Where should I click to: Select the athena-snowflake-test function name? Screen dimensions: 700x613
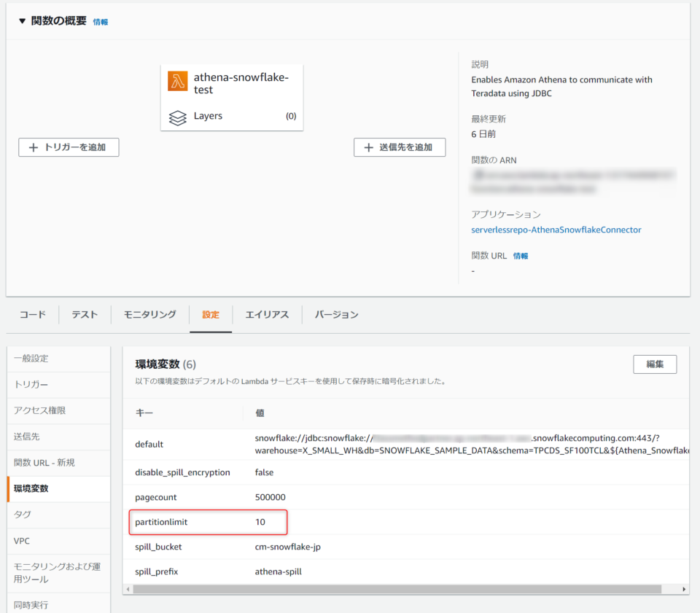coord(241,83)
